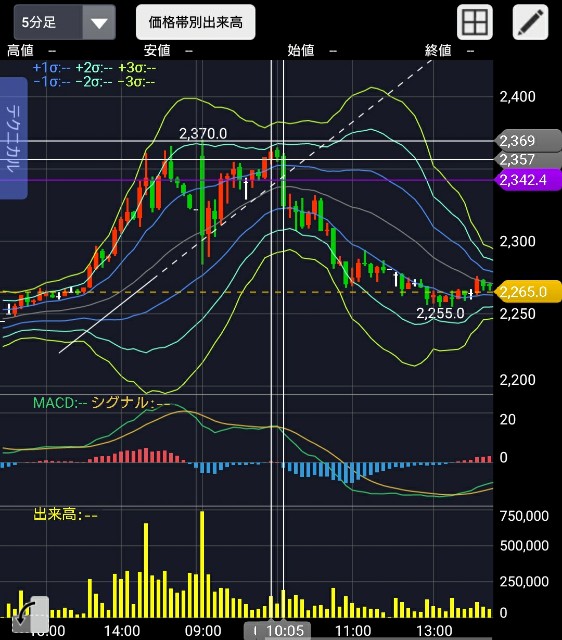Select the pencil drawing tool icon
Image resolution: width=562 pixels, height=640 pixels.
tap(530, 22)
